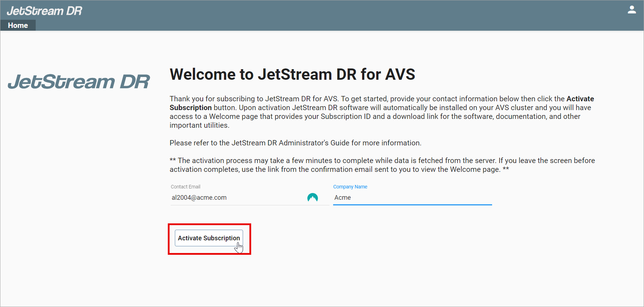Switch to the Home tab
The height and width of the screenshot is (307, 644).
click(x=18, y=25)
